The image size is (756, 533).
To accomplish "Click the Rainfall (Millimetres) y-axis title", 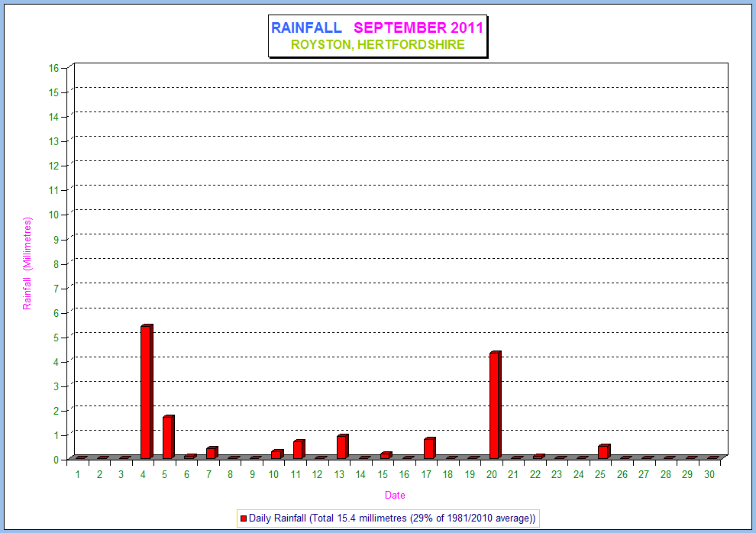I will (x=27, y=263).
